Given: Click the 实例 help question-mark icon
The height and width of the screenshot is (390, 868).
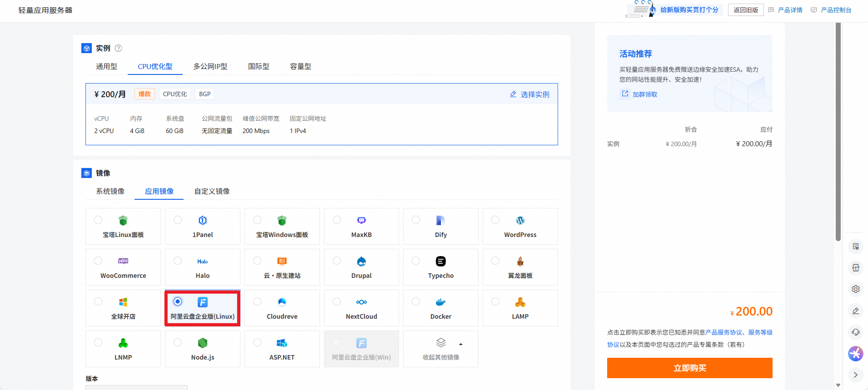Looking at the screenshot, I should coord(118,48).
